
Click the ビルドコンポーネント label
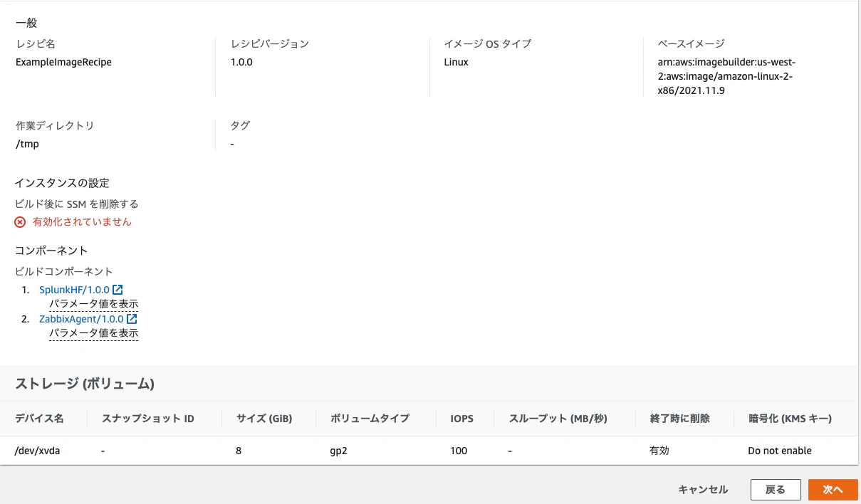pyautogui.click(x=64, y=271)
